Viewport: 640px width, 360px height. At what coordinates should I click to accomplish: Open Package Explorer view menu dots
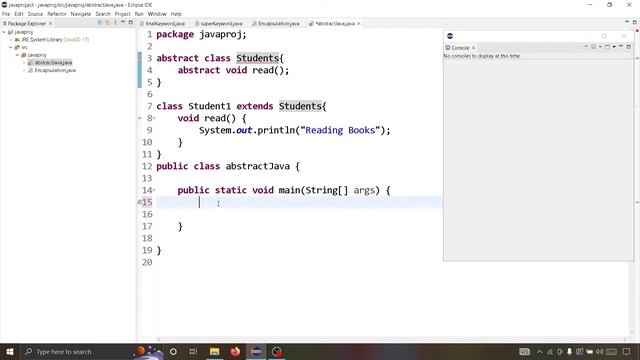click(x=116, y=23)
